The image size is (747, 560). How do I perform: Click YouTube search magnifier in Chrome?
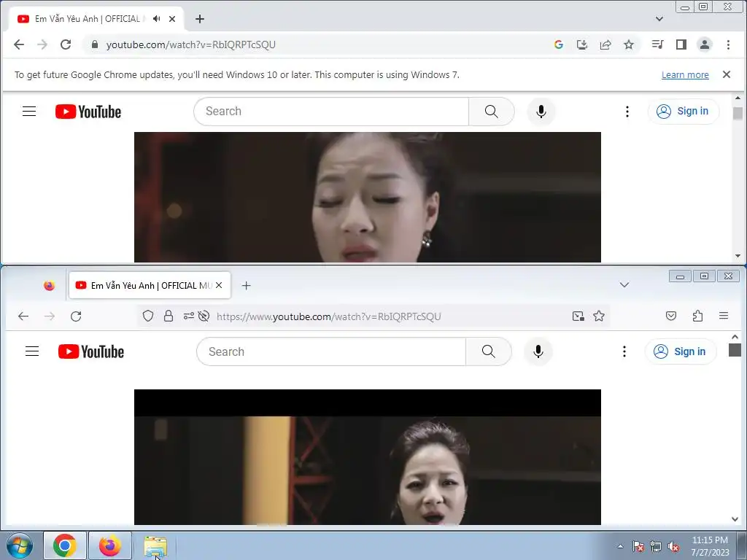pos(491,112)
